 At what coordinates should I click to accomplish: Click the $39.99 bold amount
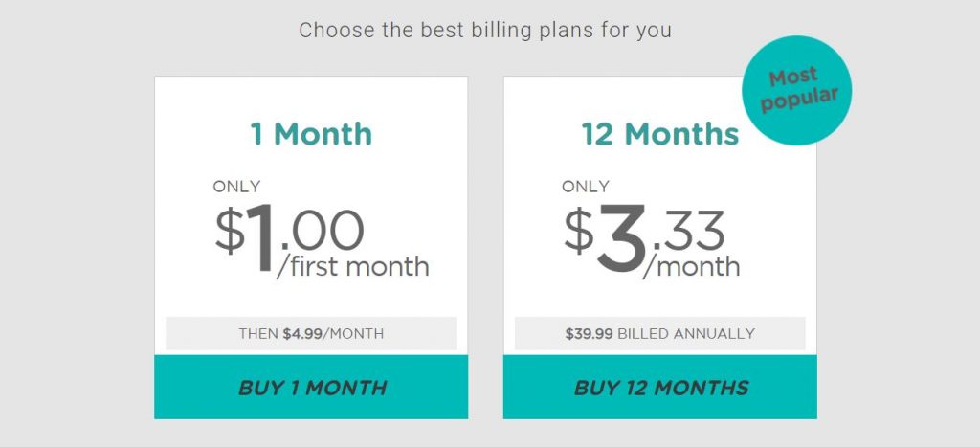tap(589, 333)
